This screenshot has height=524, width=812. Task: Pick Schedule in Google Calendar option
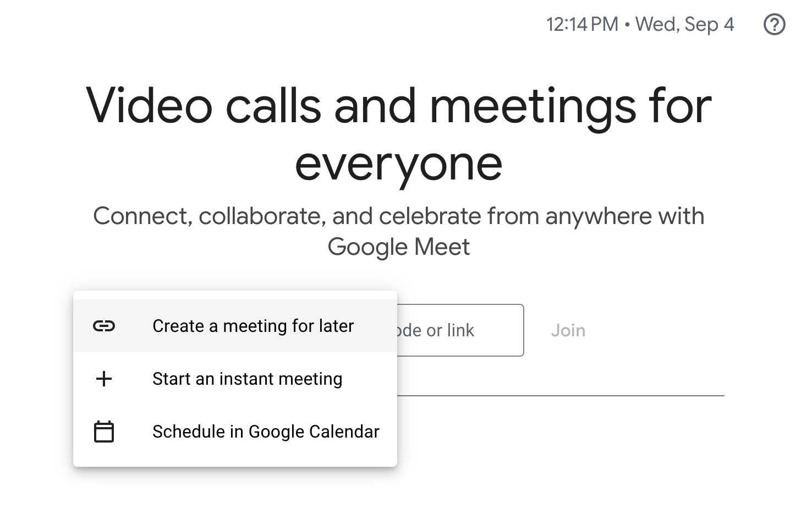click(235, 432)
